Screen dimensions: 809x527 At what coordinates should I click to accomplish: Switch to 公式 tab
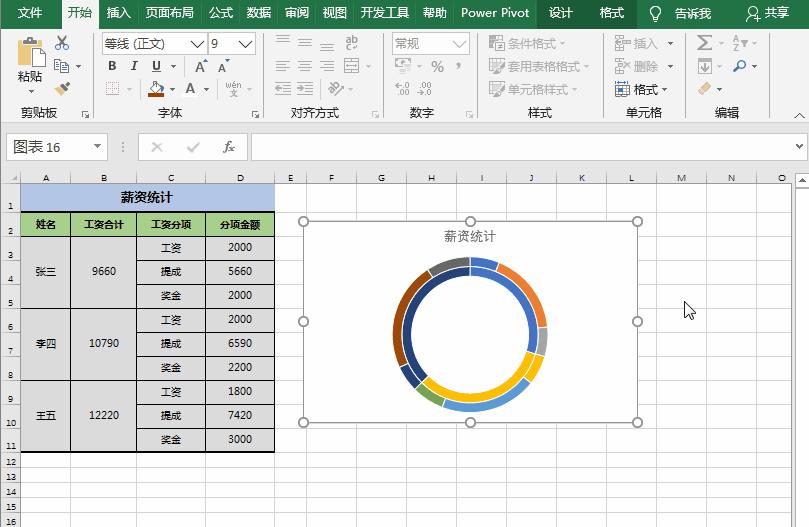[x=221, y=13]
